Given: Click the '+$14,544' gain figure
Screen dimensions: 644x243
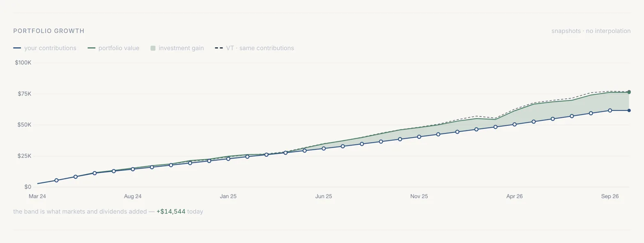Looking at the screenshot, I should click(x=171, y=212).
